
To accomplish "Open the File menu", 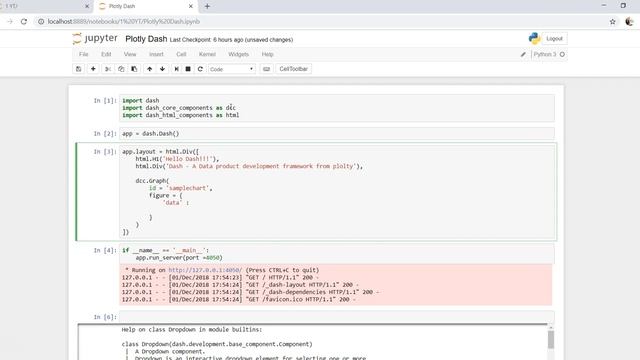I will tap(83, 54).
